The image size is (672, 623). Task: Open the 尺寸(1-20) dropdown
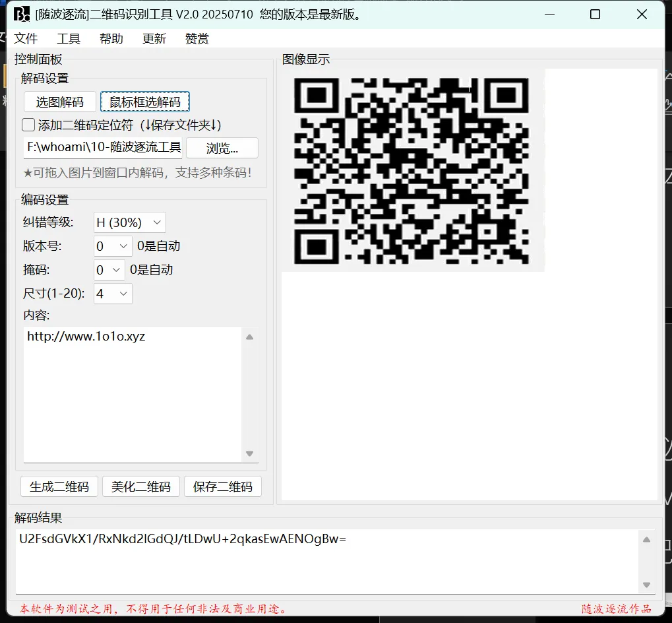112,293
